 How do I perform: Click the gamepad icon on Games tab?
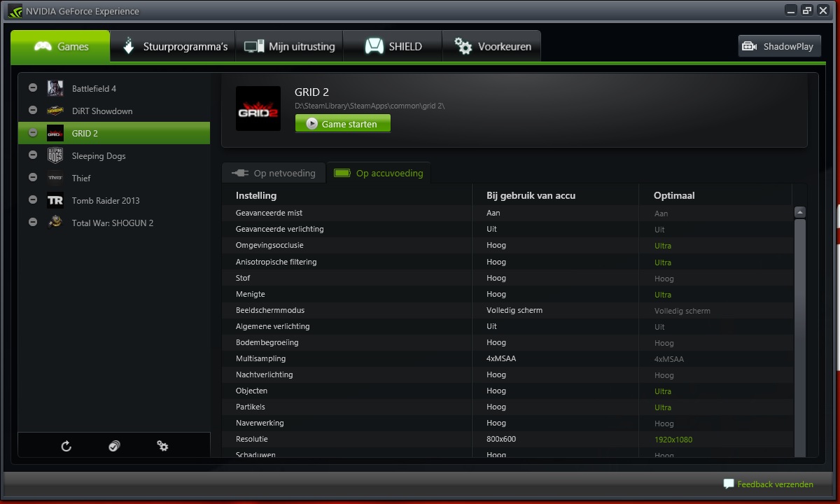(43, 46)
